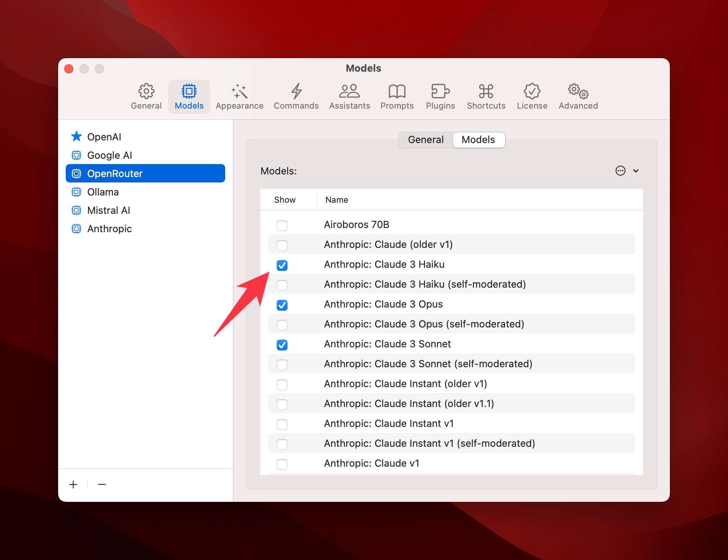The height and width of the screenshot is (560, 728).
Task: Open Commands settings lightning icon
Action: click(296, 91)
